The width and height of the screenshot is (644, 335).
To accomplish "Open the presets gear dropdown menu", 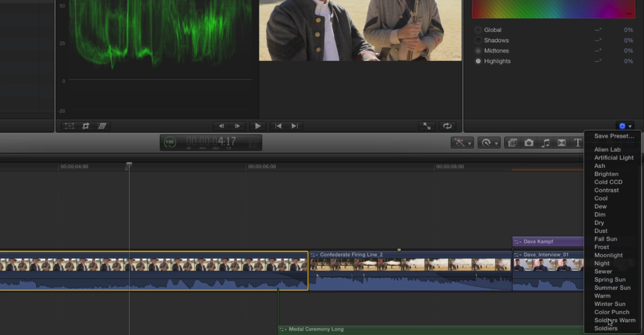I will (625, 126).
